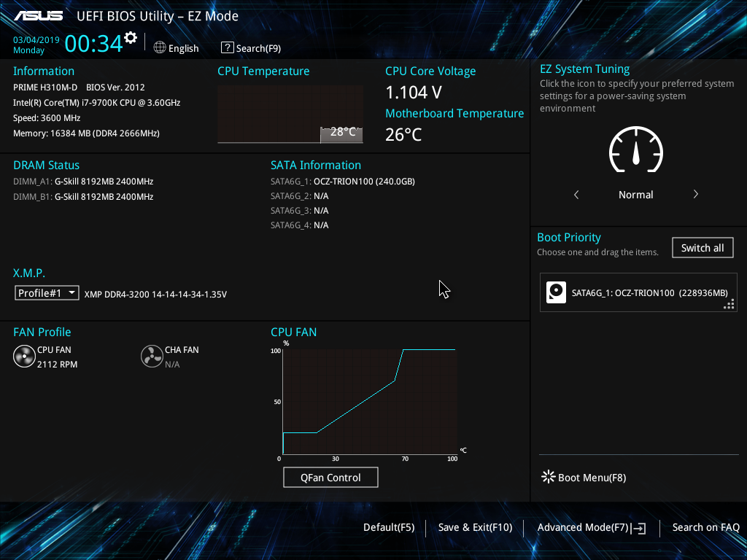
Task: Click the SATA6G_4 N/A entry
Action: point(300,225)
